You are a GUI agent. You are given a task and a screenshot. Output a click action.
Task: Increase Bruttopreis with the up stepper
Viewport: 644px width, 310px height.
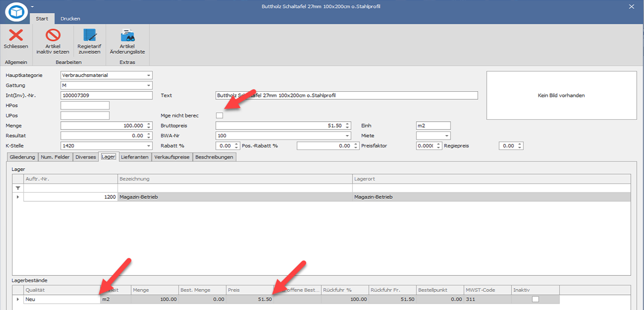point(347,124)
